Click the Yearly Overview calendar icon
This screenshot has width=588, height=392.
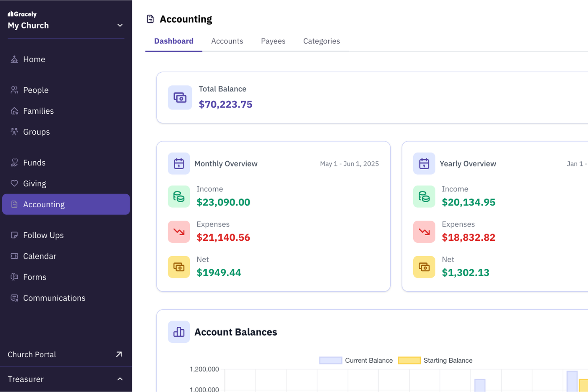point(424,164)
